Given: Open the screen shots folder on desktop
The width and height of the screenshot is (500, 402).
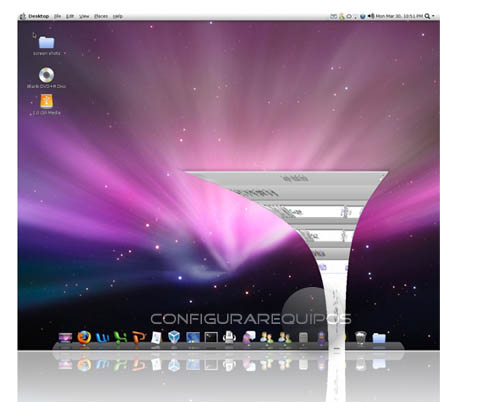Looking at the screenshot, I should pos(46,42).
